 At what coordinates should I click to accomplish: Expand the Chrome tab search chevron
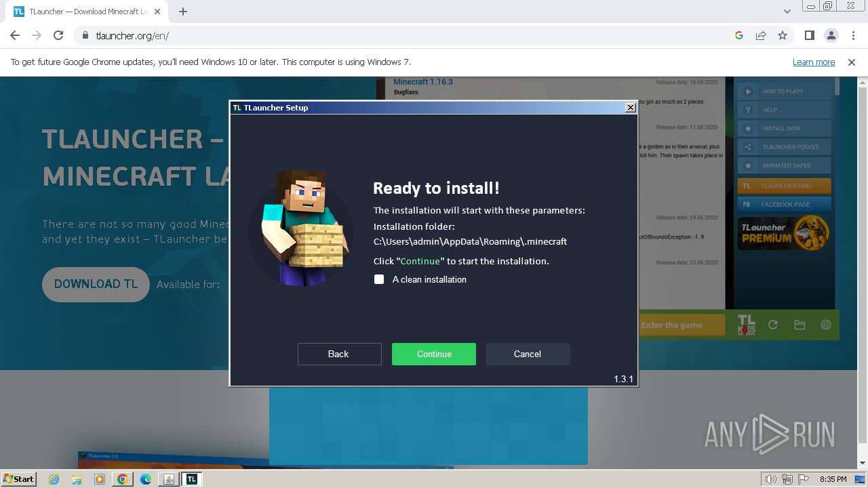pos(787,12)
